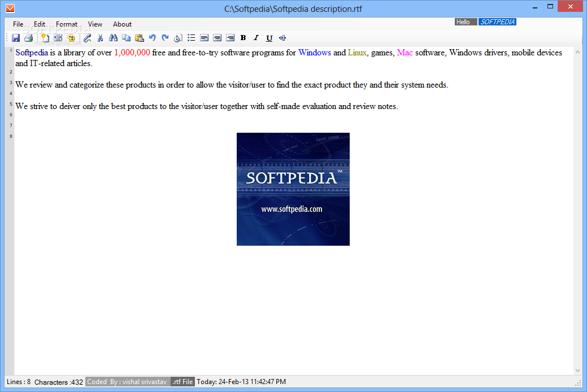Click the Print icon
This screenshot has height=392, width=587.
pyautogui.click(x=28, y=38)
